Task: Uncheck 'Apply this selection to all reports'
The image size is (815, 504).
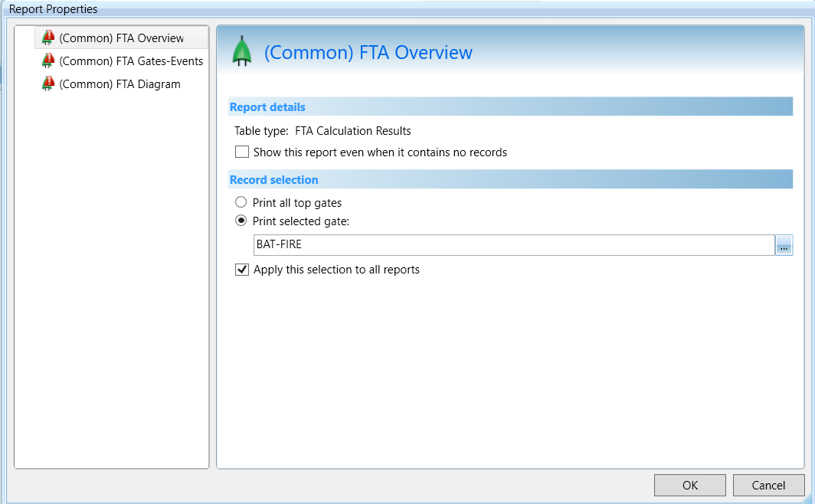Action: click(x=242, y=269)
